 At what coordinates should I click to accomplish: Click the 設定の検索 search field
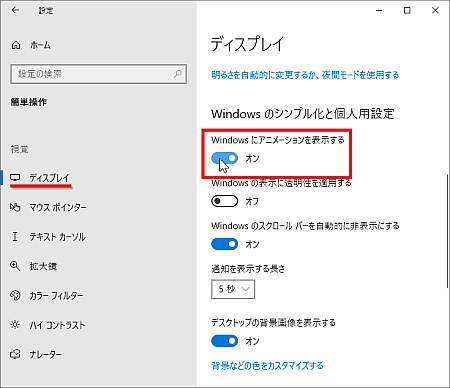[x=98, y=74]
